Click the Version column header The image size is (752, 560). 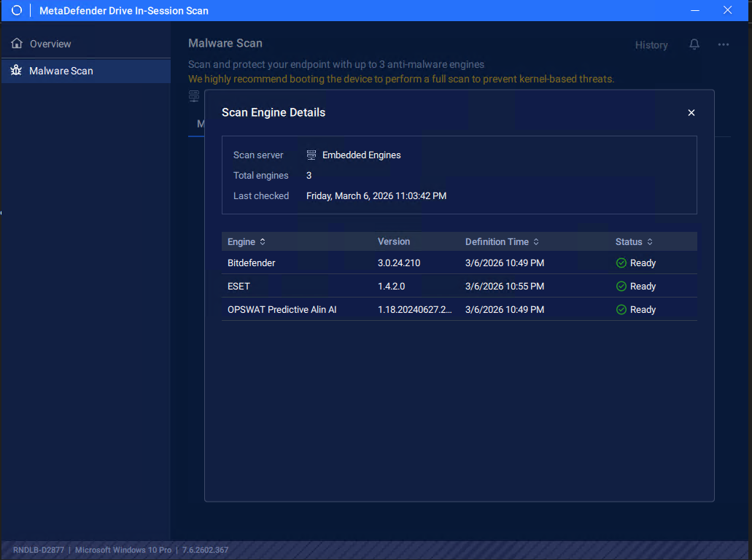click(x=394, y=241)
